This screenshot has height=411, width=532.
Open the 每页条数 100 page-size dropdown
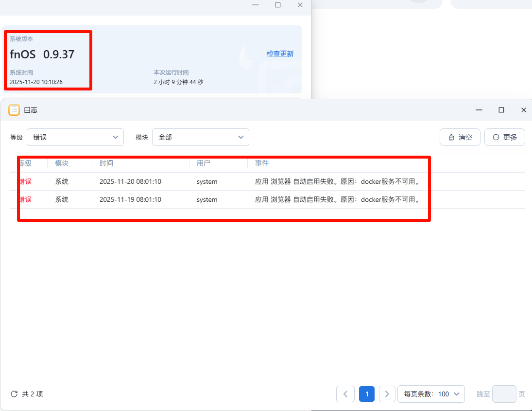[431, 394]
